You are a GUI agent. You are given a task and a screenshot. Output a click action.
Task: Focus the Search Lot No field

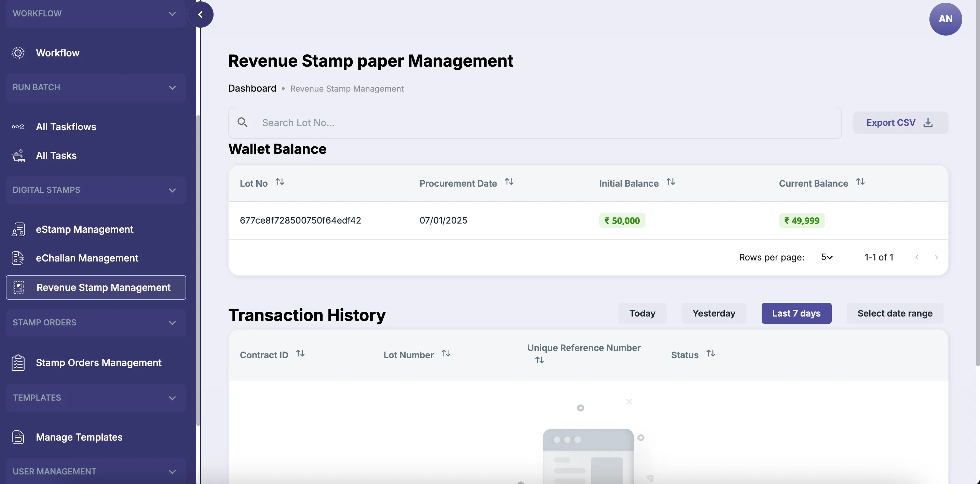535,122
